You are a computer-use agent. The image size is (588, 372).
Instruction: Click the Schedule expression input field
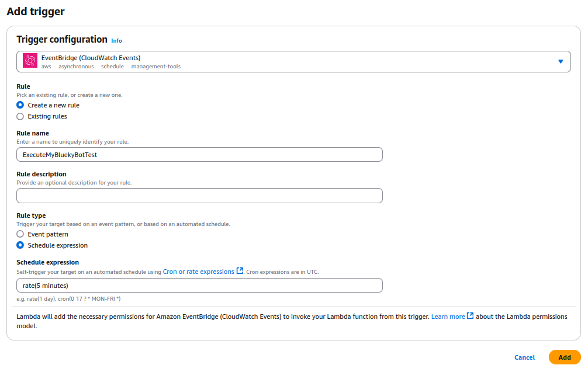tap(199, 286)
